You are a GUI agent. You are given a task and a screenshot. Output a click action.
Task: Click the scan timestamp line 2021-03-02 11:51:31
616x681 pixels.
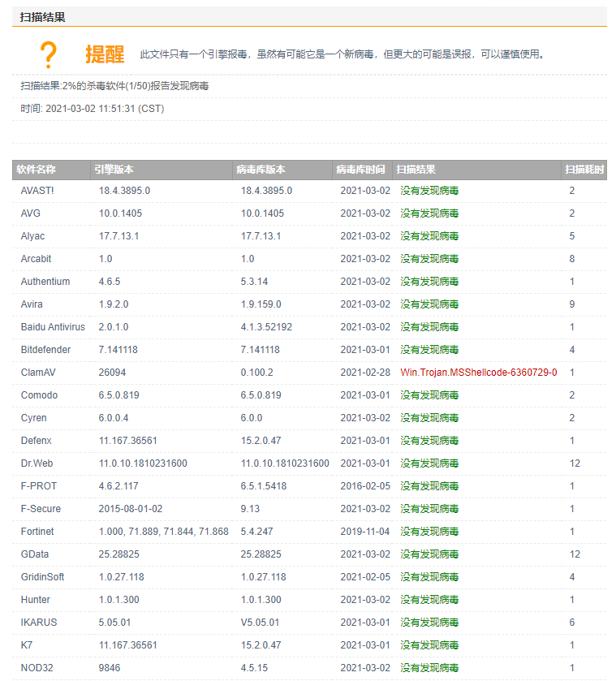click(93, 109)
